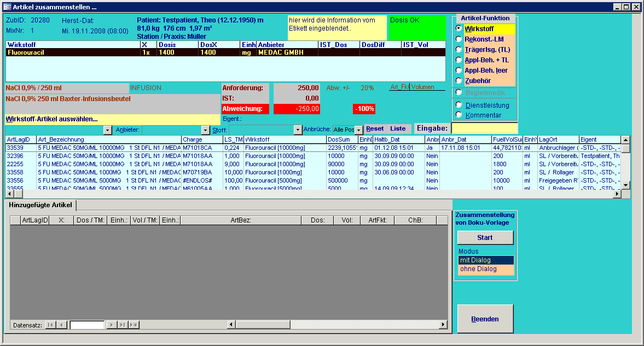Click the yellow Etikett information box
The height and width of the screenshot is (346, 644).
337,28
